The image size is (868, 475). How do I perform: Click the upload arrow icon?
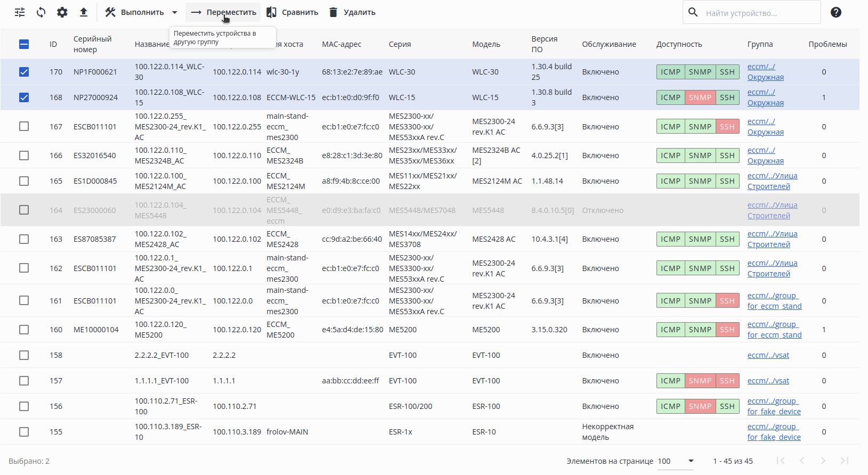(84, 12)
